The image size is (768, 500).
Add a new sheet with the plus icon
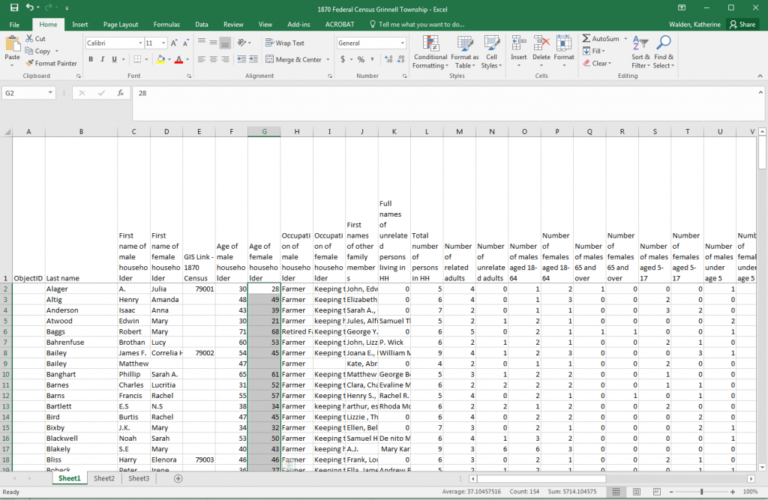178,478
